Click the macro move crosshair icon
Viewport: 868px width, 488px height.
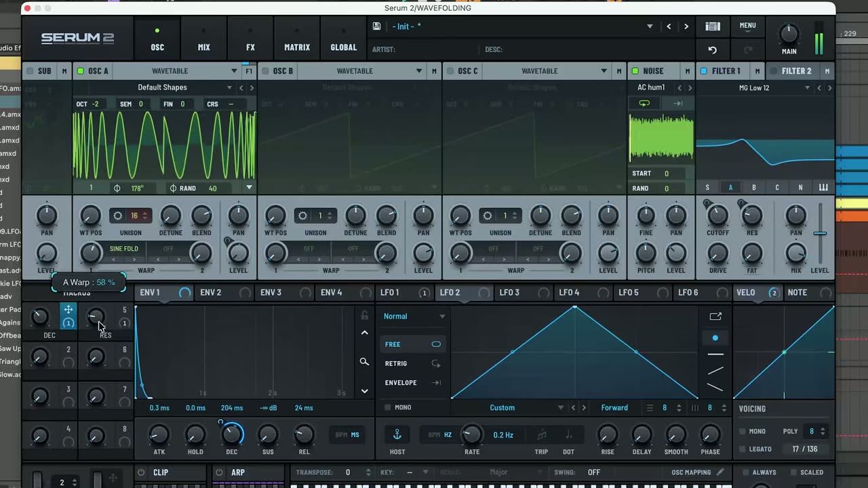(68, 310)
